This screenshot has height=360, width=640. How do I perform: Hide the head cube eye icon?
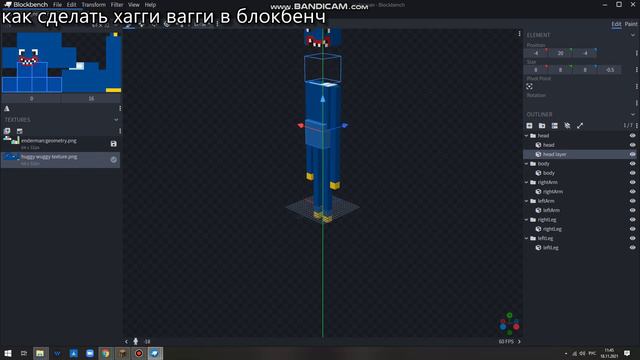tap(633, 145)
